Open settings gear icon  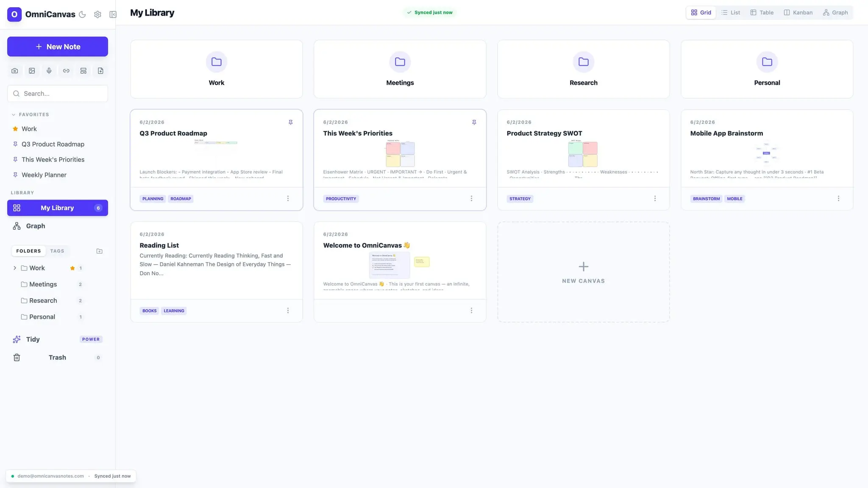pyautogui.click(x=97, y=14)
